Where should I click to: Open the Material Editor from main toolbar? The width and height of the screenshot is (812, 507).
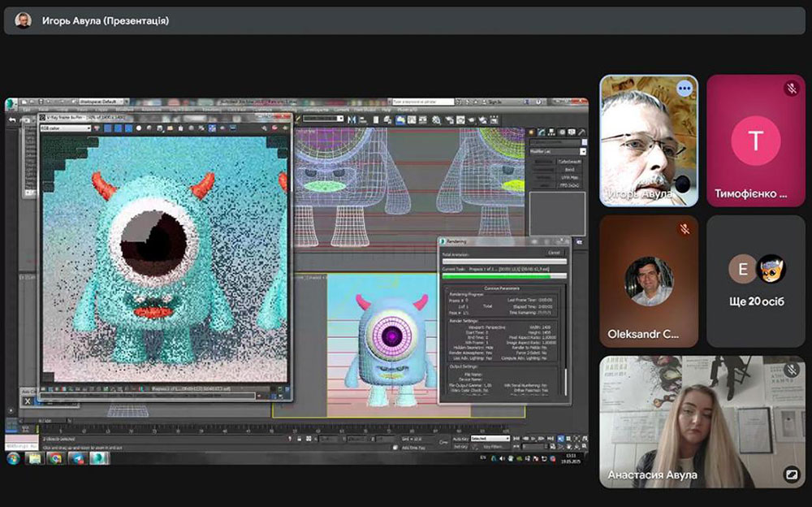pyautogui.click(x=436, y=120)
